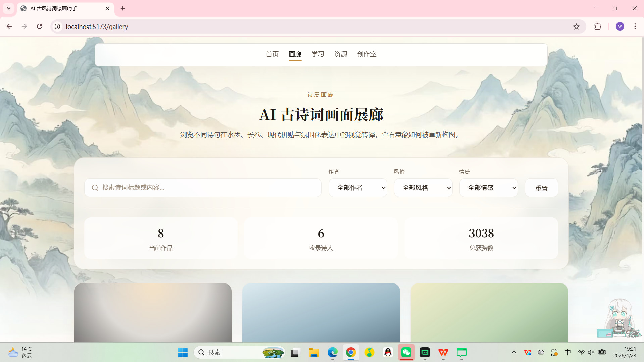Screen dimensions: 644x362
Task: Launch WPS Office from the taskbar
Action: 443,352
